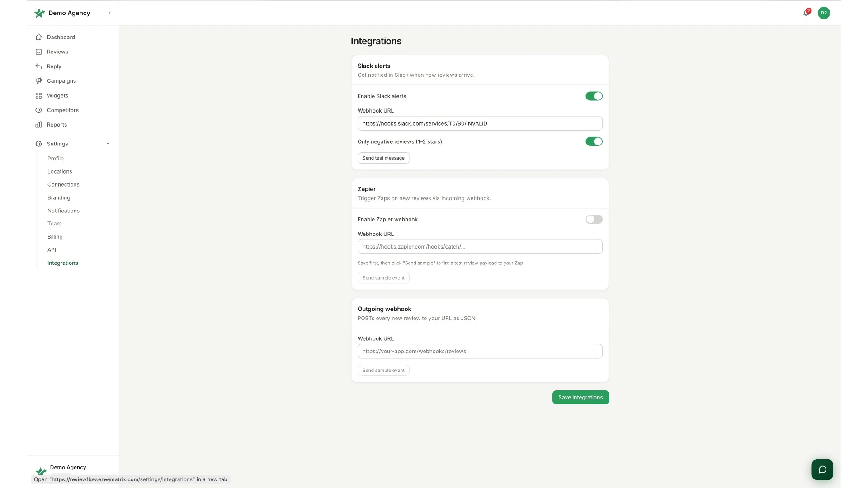Turn off Only negative reviews toggle
Viewport: 868px width, 488px height.
coord(594,141)
